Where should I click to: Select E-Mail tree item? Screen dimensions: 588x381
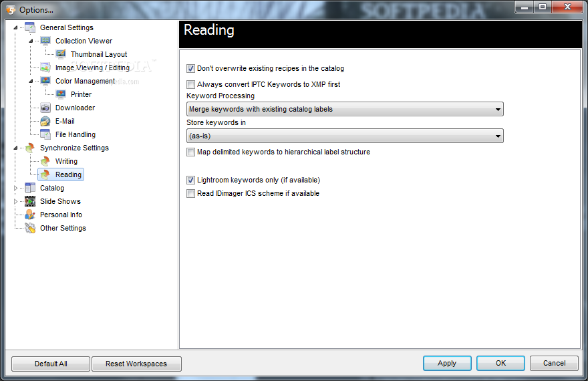[65, 121]
